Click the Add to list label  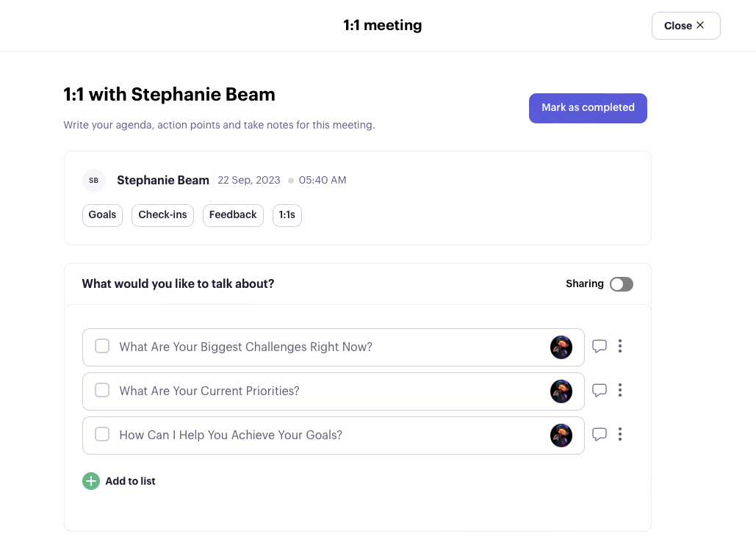(x=130, y=481)
